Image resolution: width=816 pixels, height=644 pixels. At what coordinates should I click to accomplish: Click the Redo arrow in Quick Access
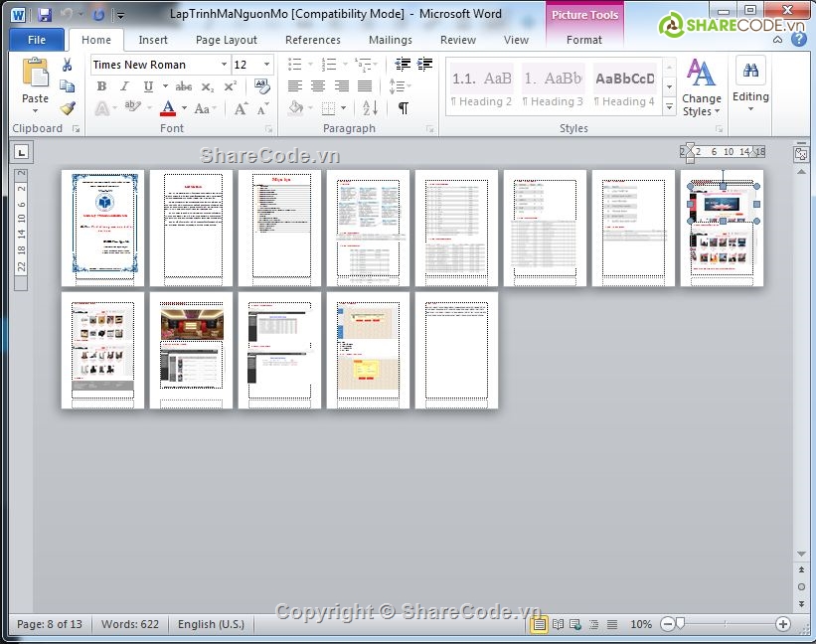tap(98, 15)
